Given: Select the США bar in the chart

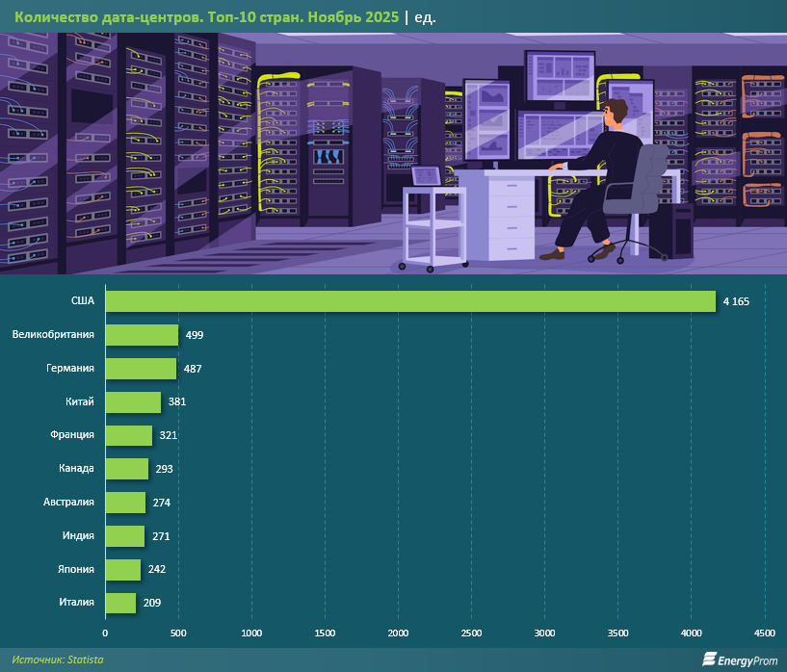Looking at the screenshot, I should [x=409, y=301].
